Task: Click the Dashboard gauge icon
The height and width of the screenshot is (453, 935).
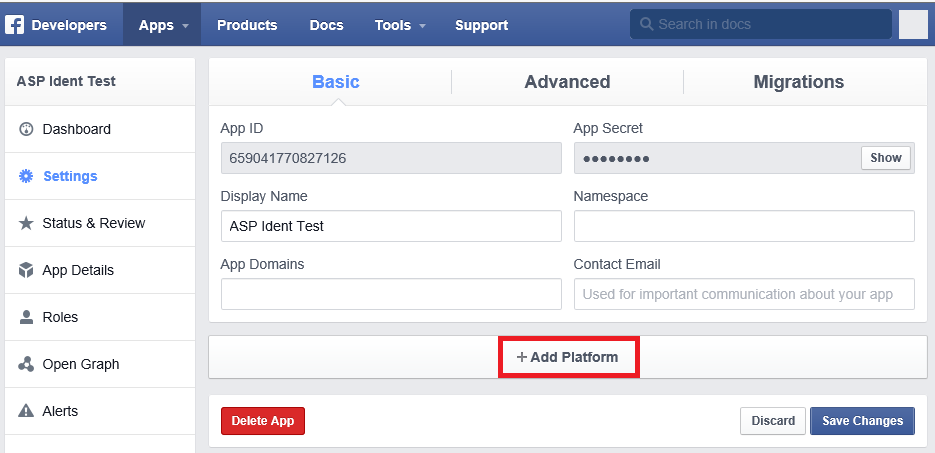Action: [26, 129]
